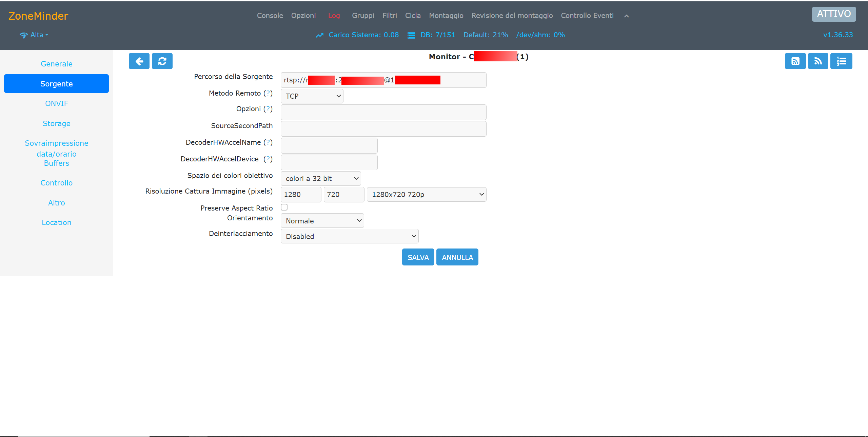868x437 pixels.
Task: Open the ZoneMinder home link
Action: pyautogui.click(x=38, y=16)
